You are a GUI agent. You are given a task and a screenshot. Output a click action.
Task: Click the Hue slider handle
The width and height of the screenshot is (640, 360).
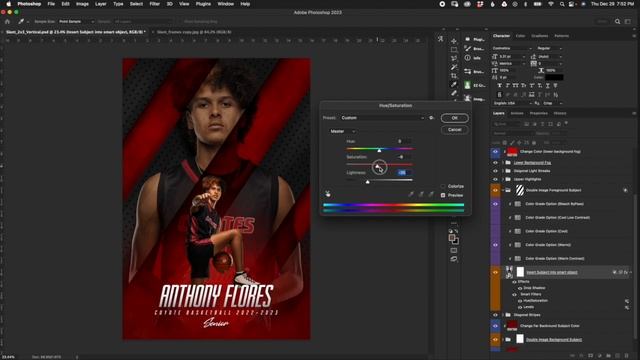(379, 151)
